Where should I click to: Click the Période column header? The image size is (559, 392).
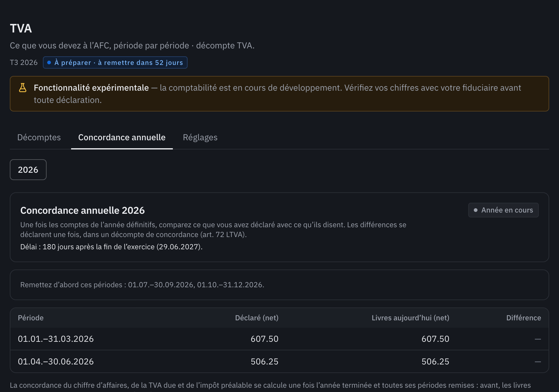(x=31, y=318)
